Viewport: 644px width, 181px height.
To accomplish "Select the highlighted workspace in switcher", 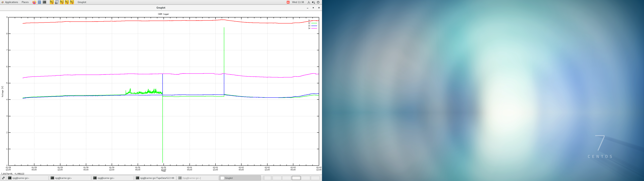I will pos(296,178).
